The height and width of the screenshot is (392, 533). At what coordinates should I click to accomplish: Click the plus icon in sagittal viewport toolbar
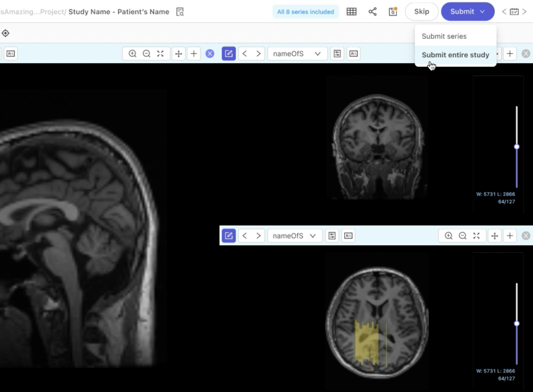click(194, 54)
